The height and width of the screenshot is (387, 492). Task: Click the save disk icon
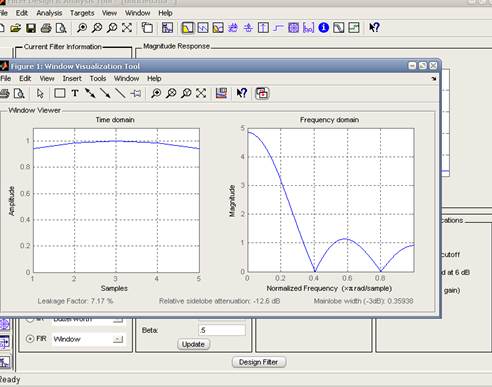coord(31,28)
